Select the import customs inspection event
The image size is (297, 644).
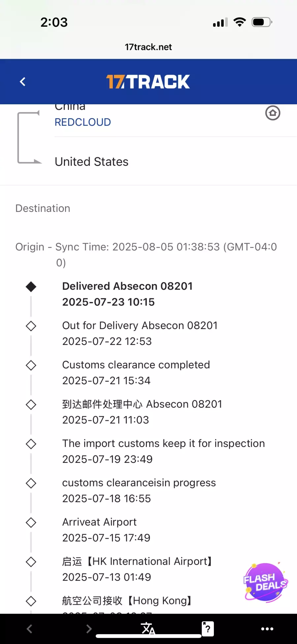click(163, 451)
